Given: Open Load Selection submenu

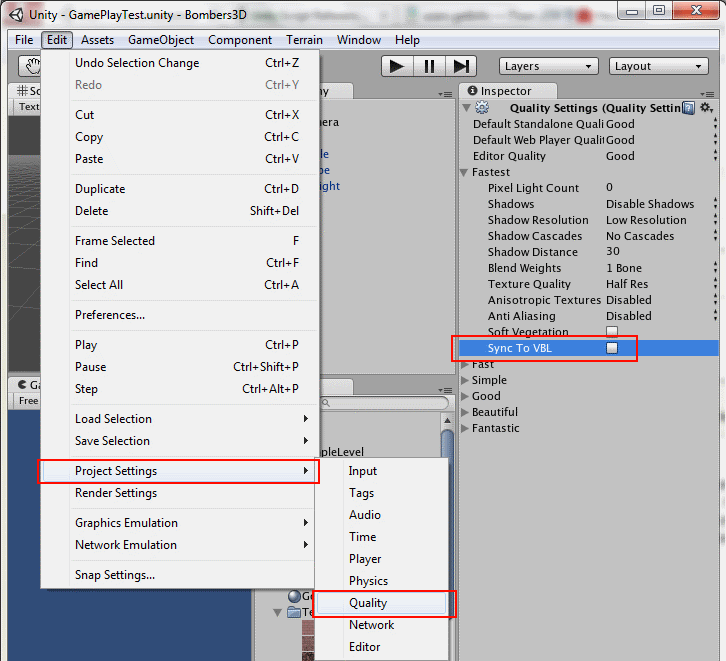Looking at the screenshot, I should coord(180,419).
